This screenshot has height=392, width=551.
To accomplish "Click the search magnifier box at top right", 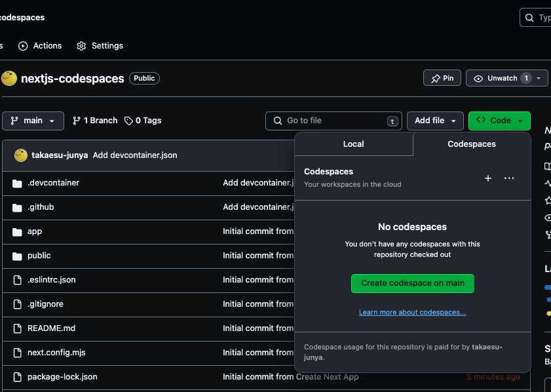I will pos(535,18).
